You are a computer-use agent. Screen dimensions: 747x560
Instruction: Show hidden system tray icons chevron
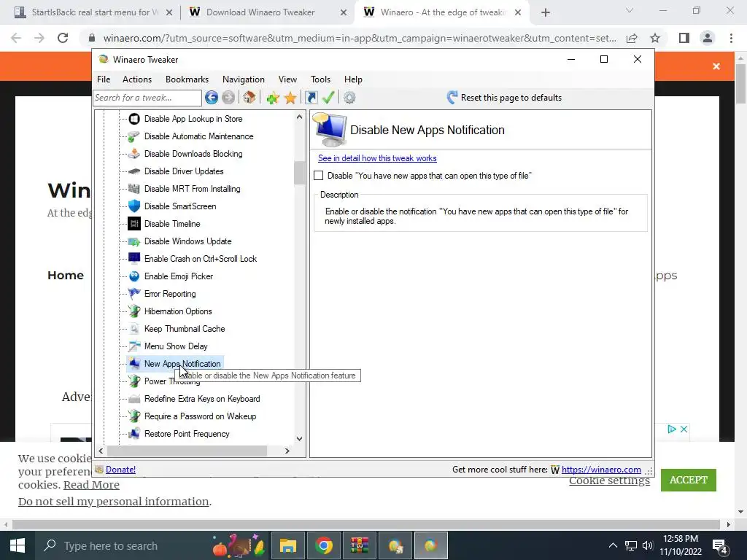[x=613, y=545]
